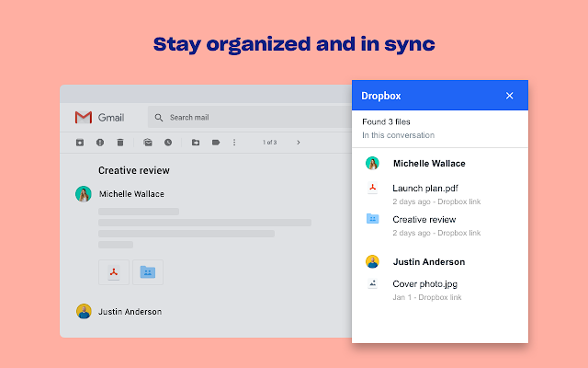Mark conversation as unread envelope icon

coord(147,143)
